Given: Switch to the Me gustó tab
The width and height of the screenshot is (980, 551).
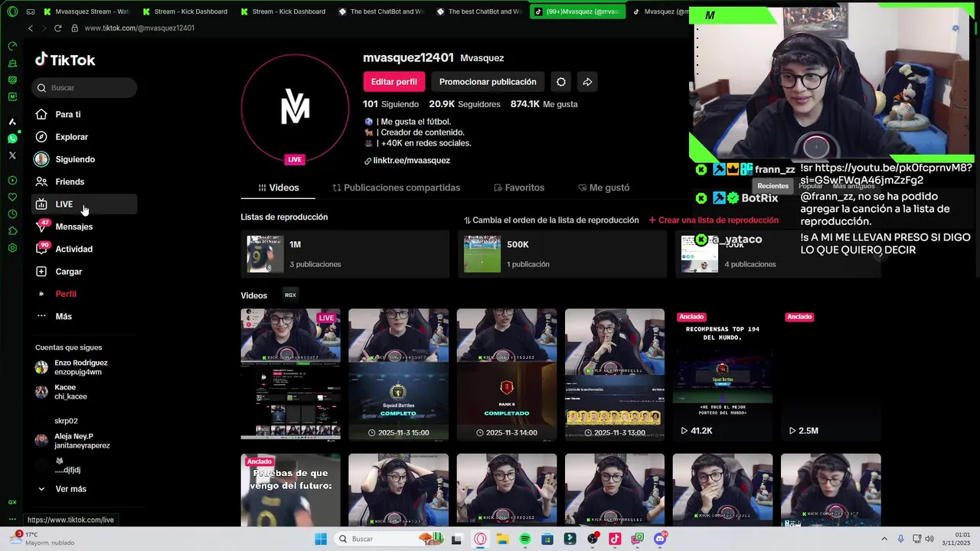Looking at the screenshot, I should pos(604,187).
